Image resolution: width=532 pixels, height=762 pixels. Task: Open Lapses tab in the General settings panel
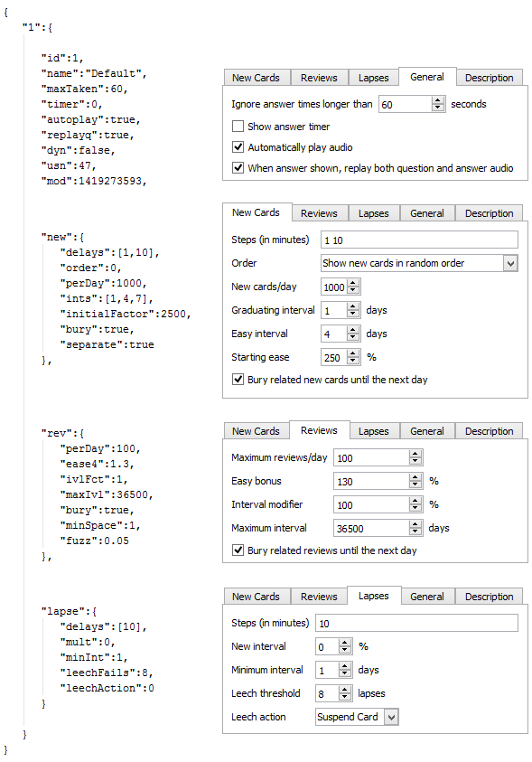[x=373, y=78]
